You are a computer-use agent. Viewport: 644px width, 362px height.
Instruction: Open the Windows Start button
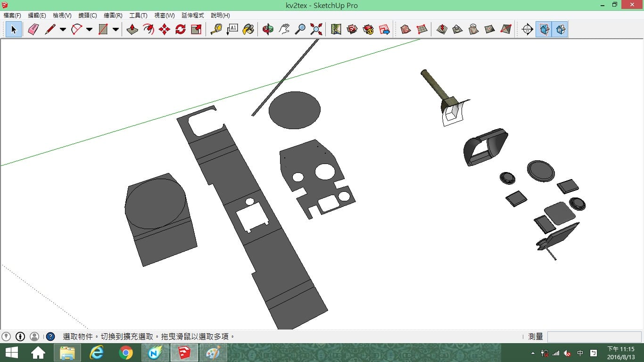click(x=12, y=353)
